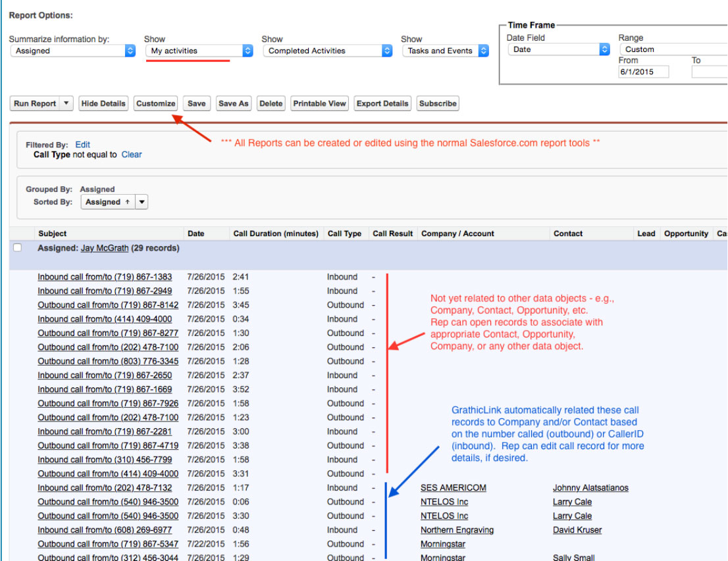Open the Printable View
728x561 pixels.
point(320,103)
